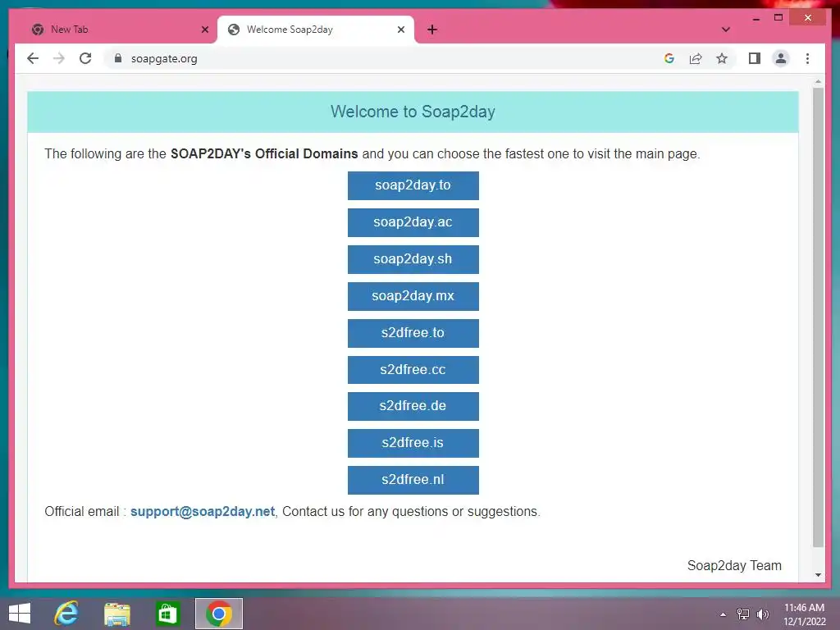Open the Windows Start menu
Image resolution: width=840 pixels, height=630 pixels.
pyautogui.click(x=20, y=614)
